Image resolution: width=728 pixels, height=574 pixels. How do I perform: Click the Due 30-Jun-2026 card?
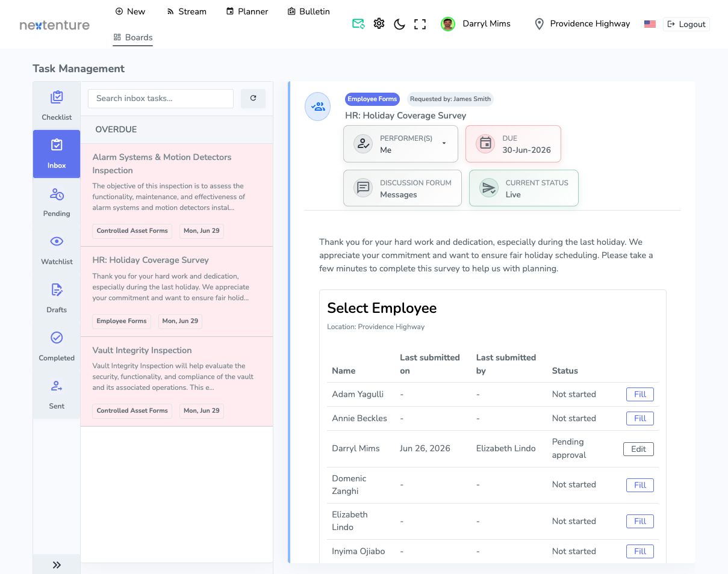tap(513, 144)
